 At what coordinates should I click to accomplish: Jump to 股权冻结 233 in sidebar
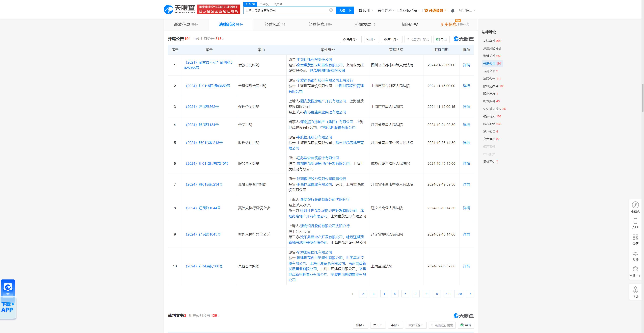(x=492, y=124)
